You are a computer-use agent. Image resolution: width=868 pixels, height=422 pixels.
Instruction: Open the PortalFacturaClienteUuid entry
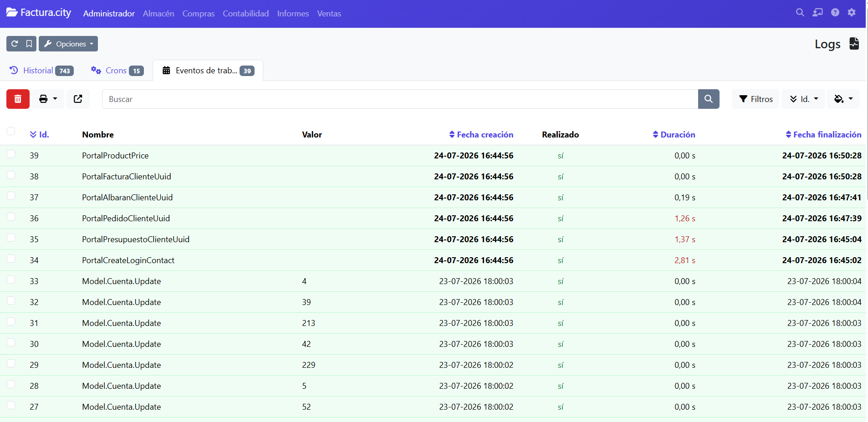click(x=127, y=177)
